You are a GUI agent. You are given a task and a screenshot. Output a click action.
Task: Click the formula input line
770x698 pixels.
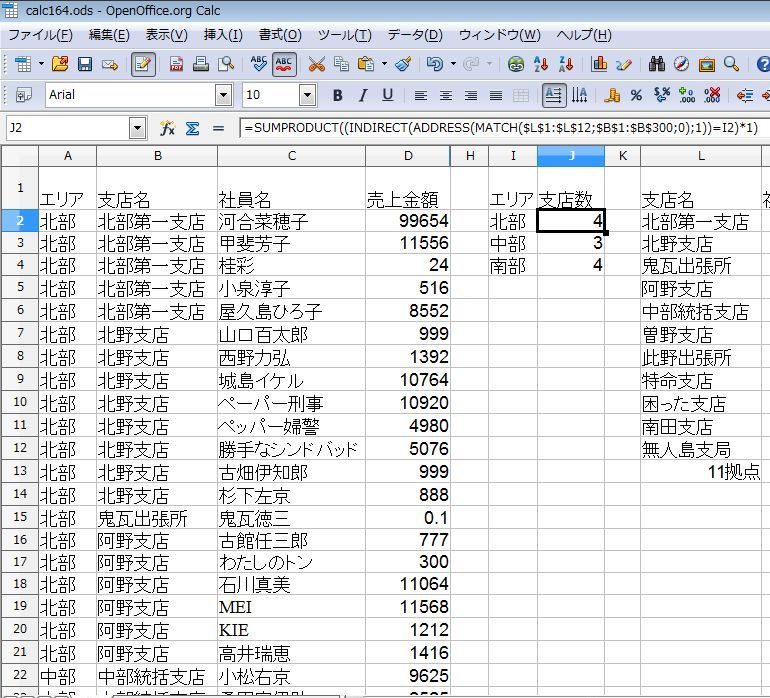[x=500, y=128]
